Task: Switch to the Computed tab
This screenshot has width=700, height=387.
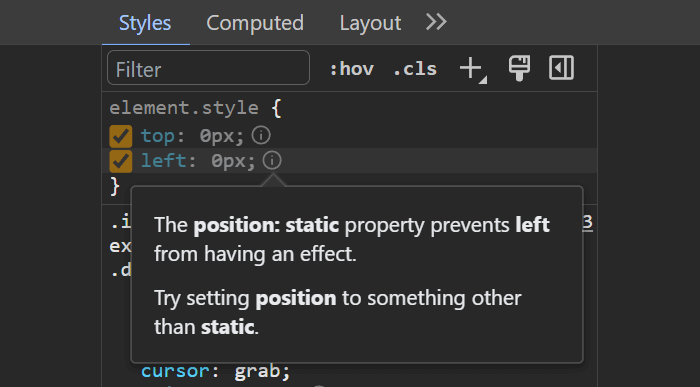Action: [255, 23]
